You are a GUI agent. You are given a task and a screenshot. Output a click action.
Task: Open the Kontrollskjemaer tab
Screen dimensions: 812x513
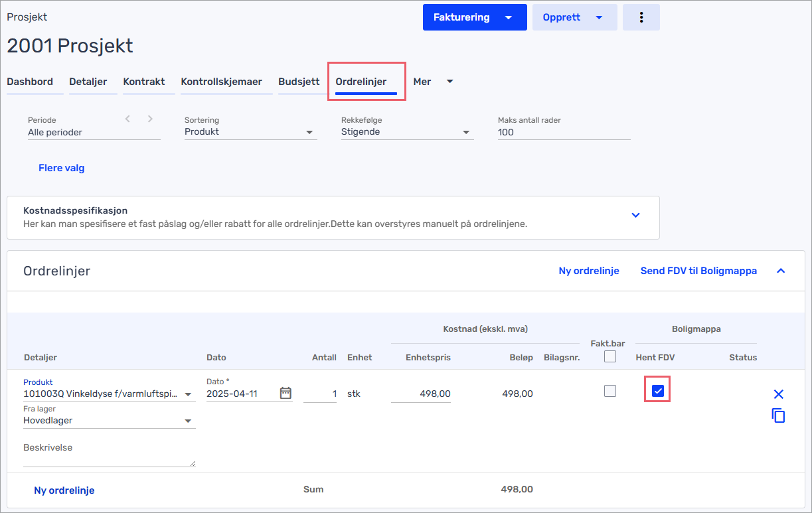click(x=222, y=82)
